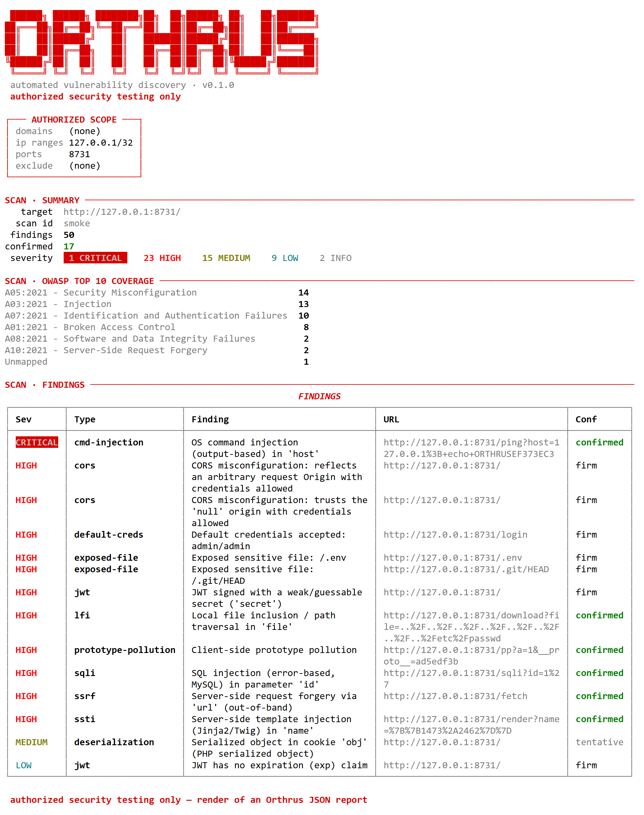Open the render?name= template injection URL
Image resolution: width=644 pixels, height=815 pixels.
coord(471,725)
